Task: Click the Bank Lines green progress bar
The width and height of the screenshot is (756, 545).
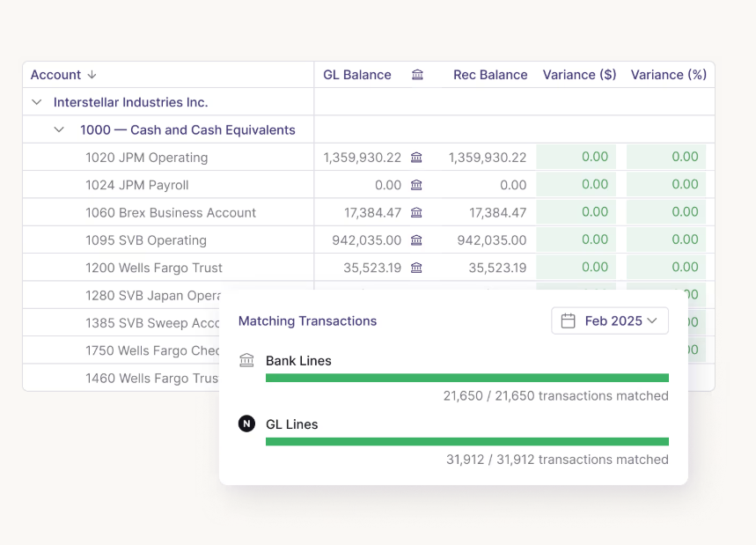Action: coord(466,378)
